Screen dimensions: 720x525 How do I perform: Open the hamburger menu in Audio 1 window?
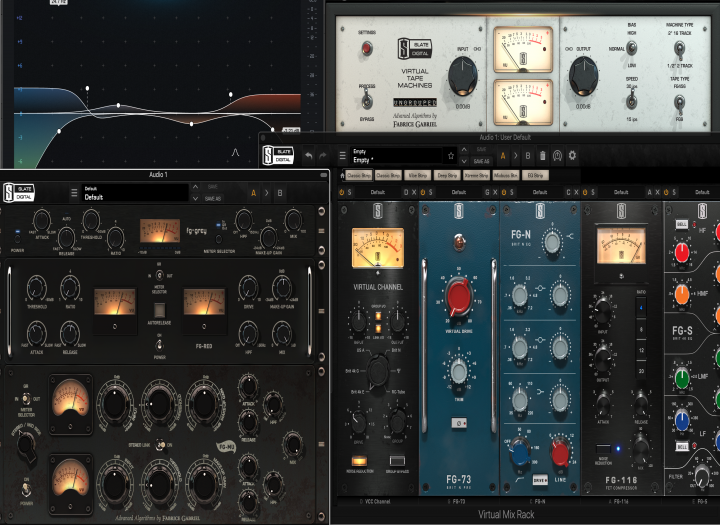click(74, 193)
